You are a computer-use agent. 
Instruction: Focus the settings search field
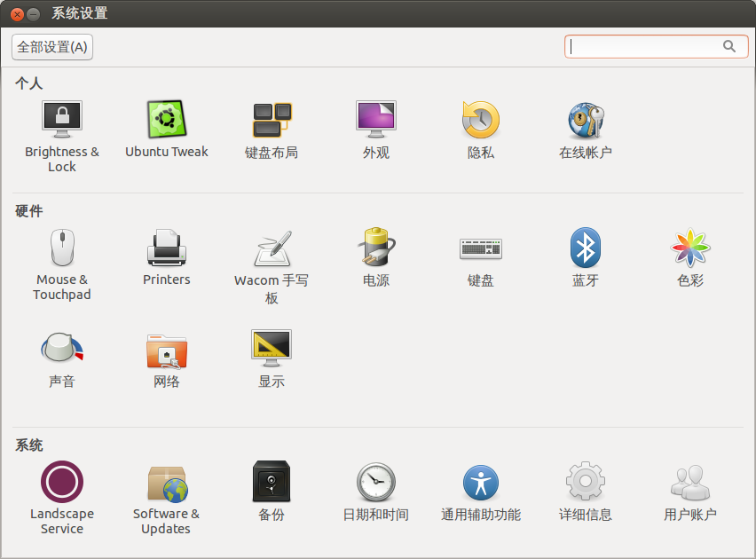coord(657,46)
